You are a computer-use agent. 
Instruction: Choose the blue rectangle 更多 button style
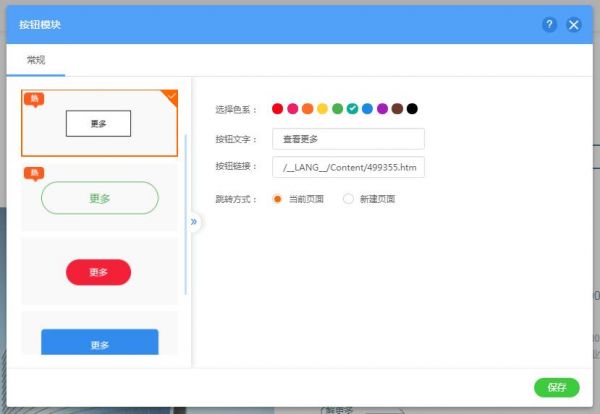coord(99,342)
